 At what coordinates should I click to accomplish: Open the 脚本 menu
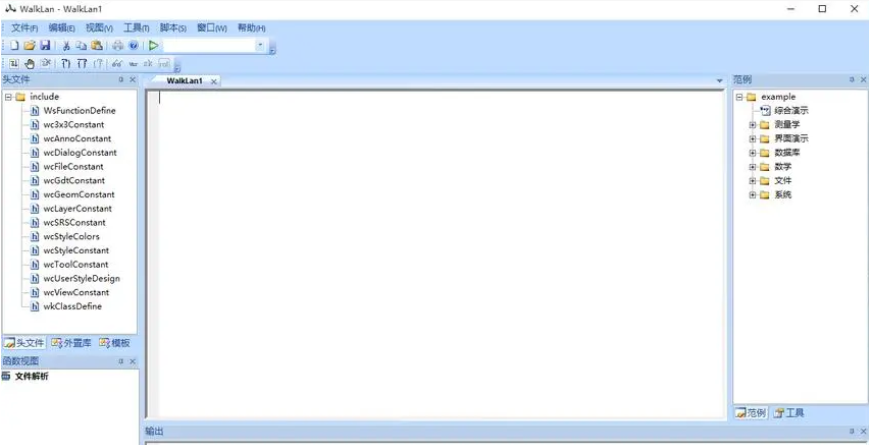click(173, 28)
